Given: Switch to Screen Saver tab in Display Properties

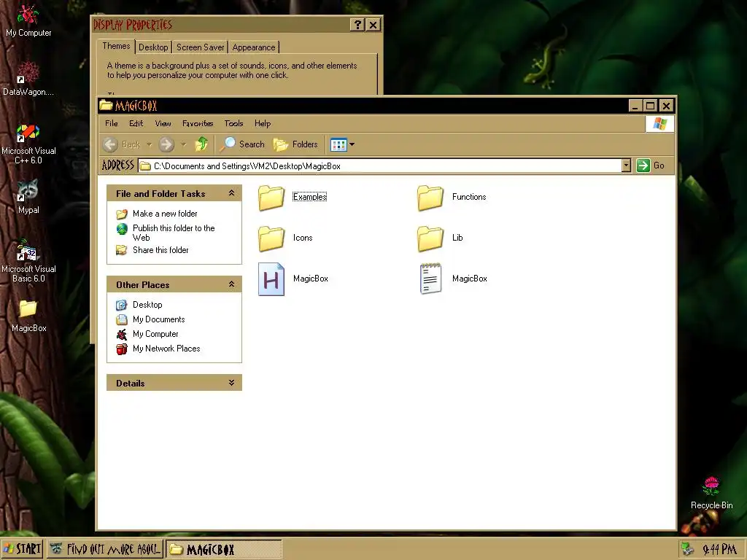Looking at the screenshot, I should click(x=200, y=47).
